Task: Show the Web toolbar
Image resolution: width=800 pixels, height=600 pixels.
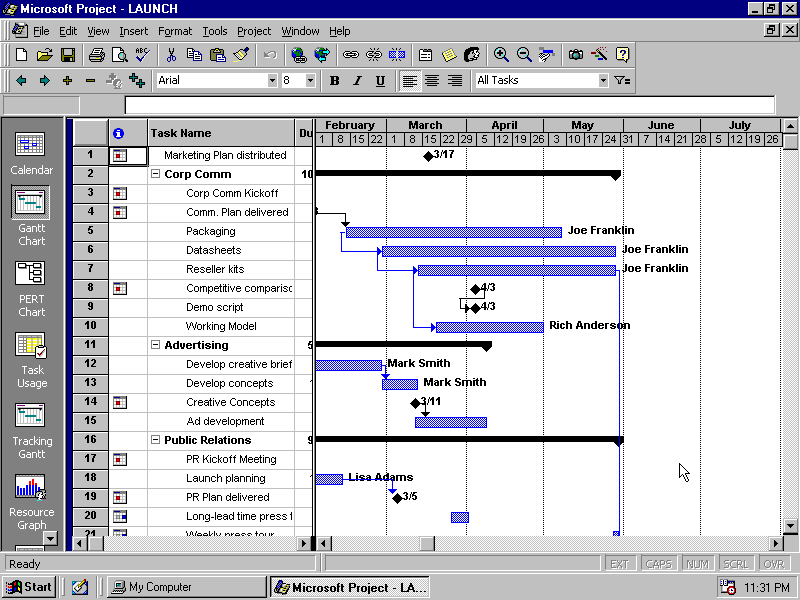Action: click(322, 55)
